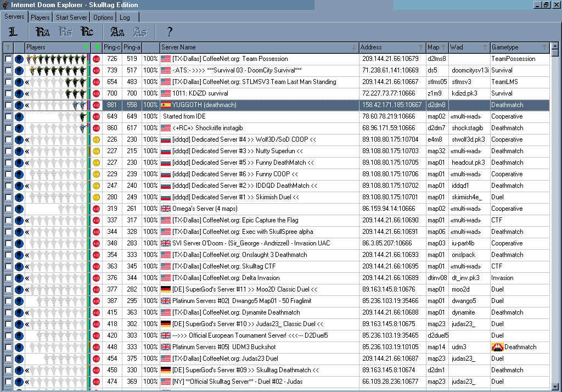Select Platinum Servers #02 Dwango5 row
Viewport: 562px width, 392px height.
coord(277,301)
